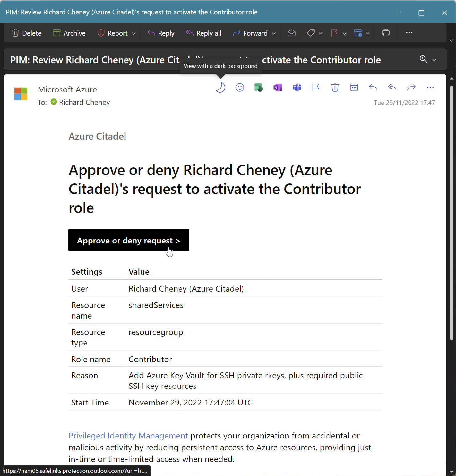Click the Approve or deny request button
Image resolution: width=456 pixels, height=476 pixels.
coord(129,240)
